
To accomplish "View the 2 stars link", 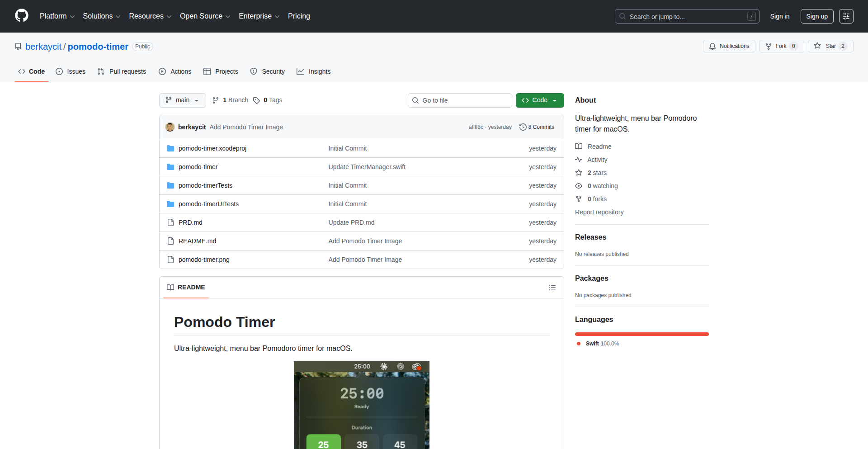I will click(591, 173).
